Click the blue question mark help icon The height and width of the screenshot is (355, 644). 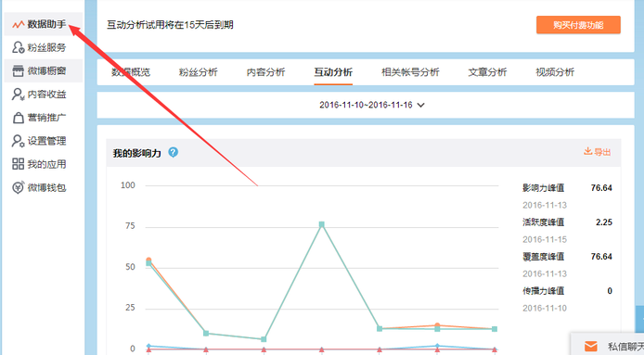coord(174,152)
